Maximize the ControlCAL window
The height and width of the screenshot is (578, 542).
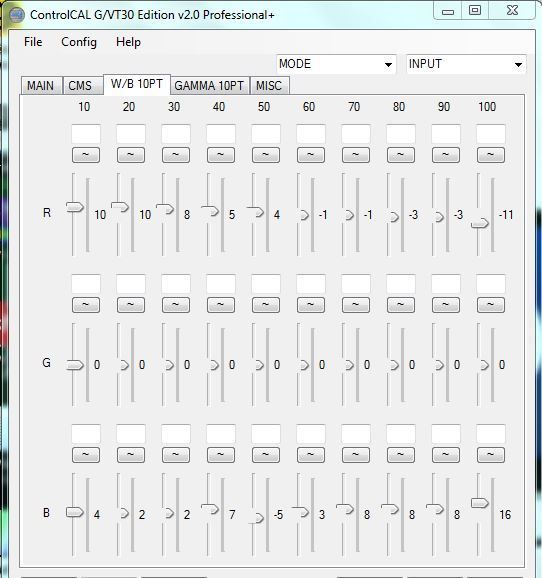[x=475, y=10]
